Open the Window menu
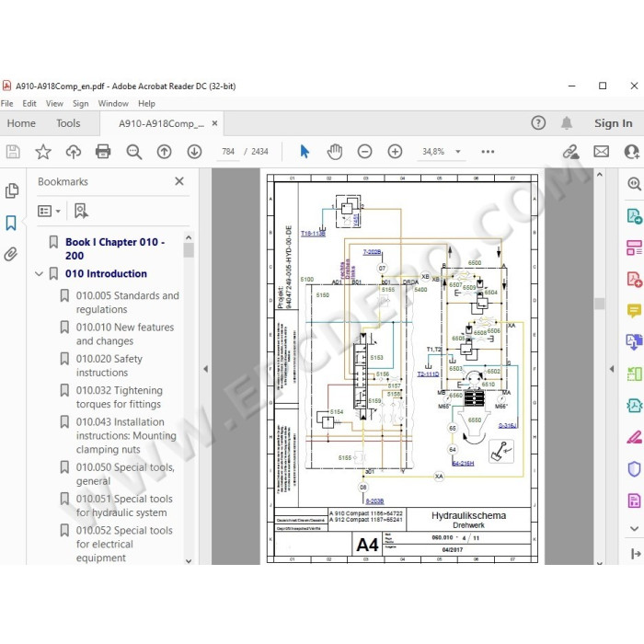The width and height of the screenshot is (644, 644). [x=113, y=103]
